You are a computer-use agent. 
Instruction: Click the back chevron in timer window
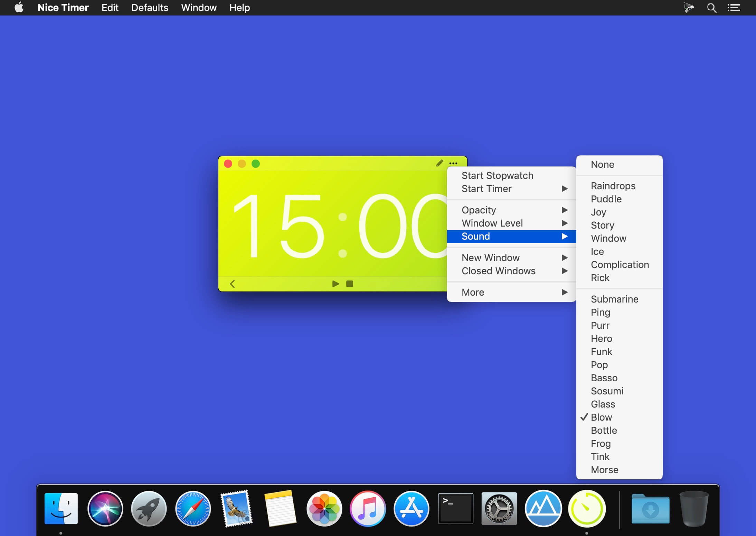point(233,284)
